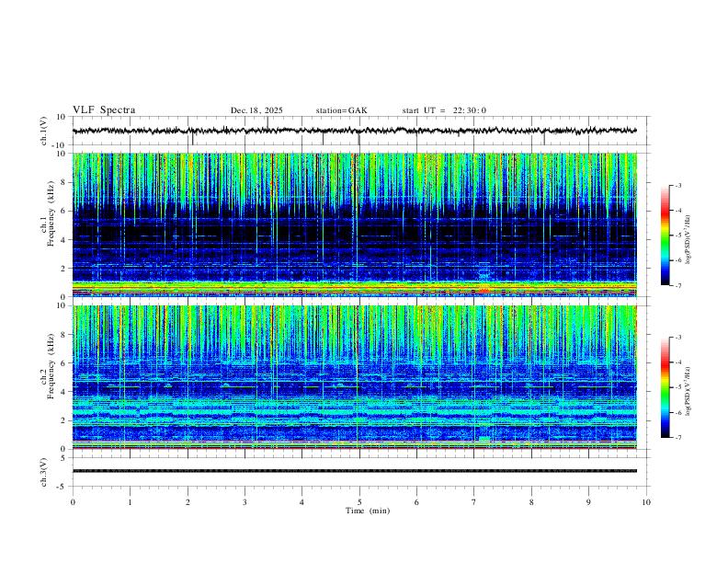
Task: Click the "6" kHz tick on ch.2 spectrogram
Action: click(63, 362)
